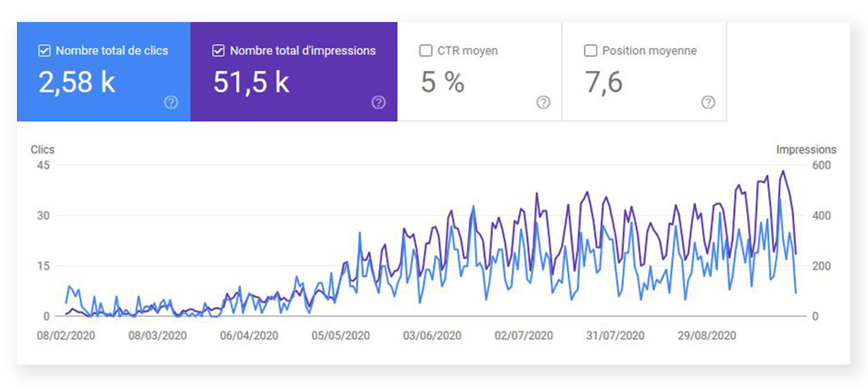Select the 5 % CTR value
Screen dimensions: 868x389
coord(442,82)
